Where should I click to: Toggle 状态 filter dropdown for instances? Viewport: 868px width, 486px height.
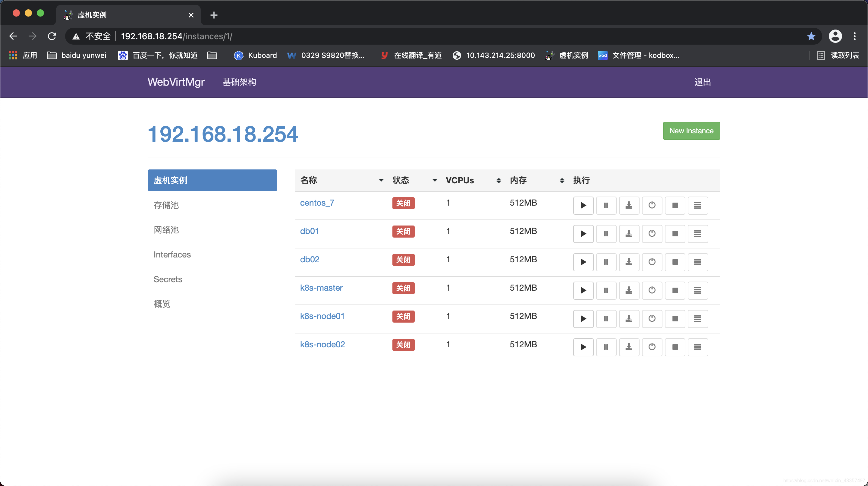(433, 181)
